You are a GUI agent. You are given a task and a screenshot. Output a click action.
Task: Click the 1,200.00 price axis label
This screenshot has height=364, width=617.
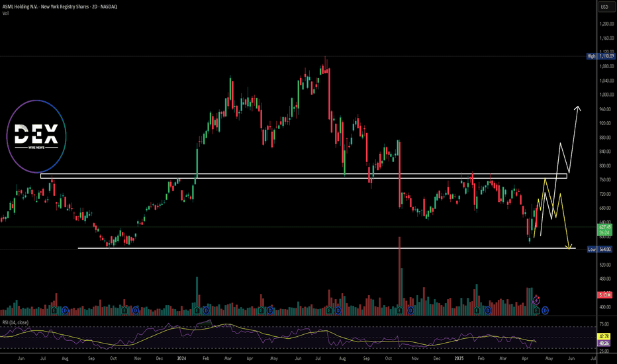click(x=607, y=24)
